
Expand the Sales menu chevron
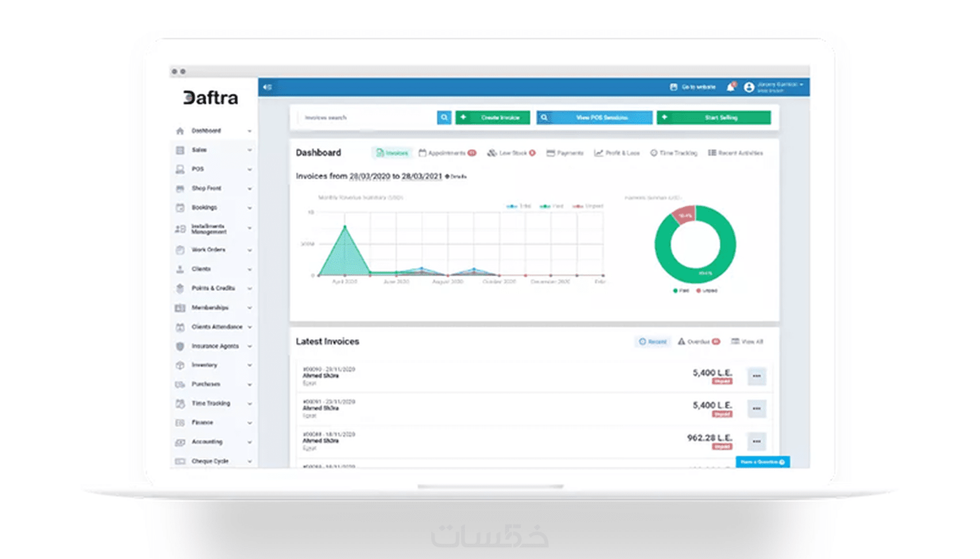pyautogui.click(x=250, y=150)
